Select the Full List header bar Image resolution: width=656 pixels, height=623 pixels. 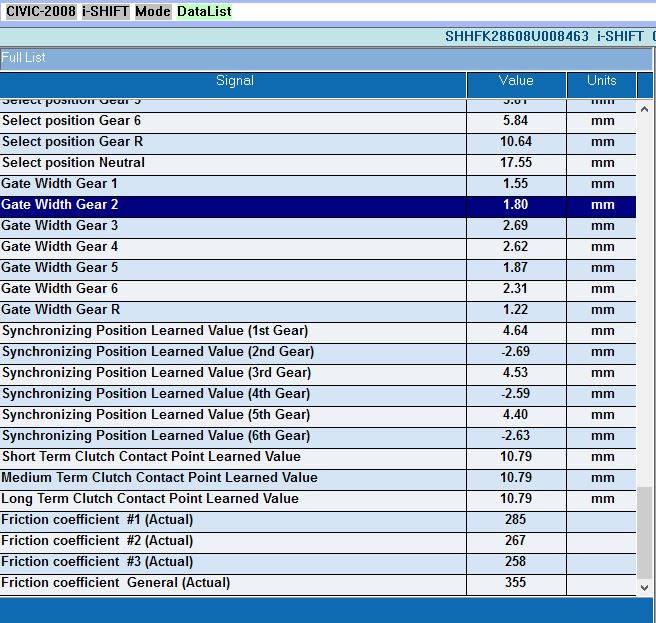pyautogui.click(x=326, y=58)
